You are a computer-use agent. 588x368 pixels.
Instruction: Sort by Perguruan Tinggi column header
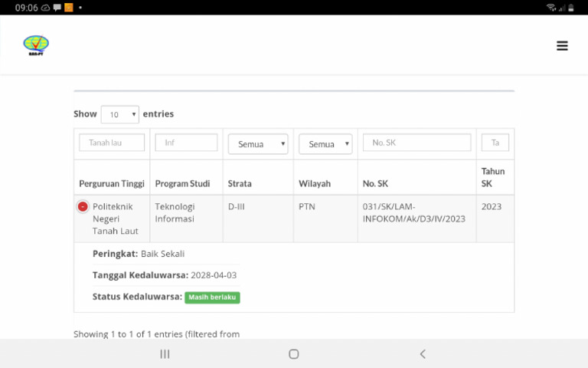point(112,184)
